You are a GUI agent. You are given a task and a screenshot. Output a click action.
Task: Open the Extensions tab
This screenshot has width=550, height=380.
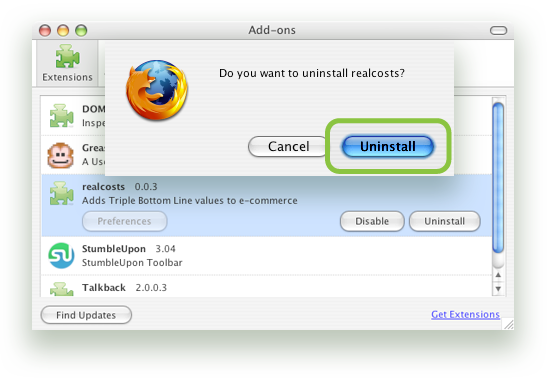pyautogui.click(x=67, y=64)
